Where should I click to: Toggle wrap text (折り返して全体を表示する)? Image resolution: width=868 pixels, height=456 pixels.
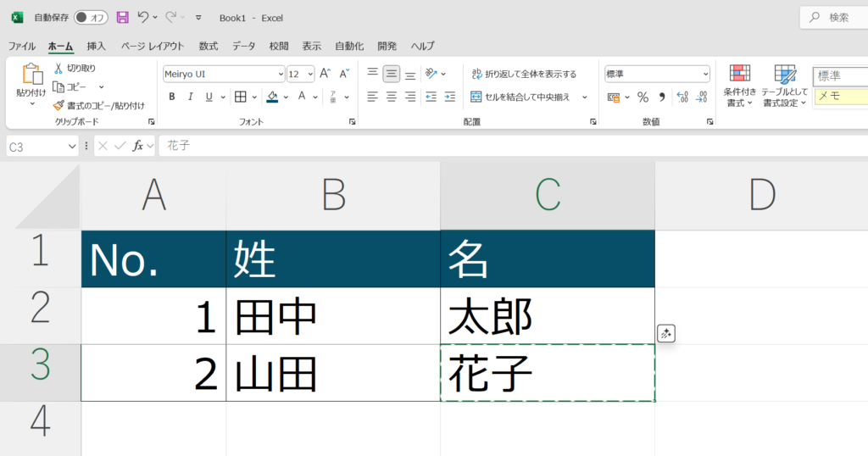tap(524, 74)
